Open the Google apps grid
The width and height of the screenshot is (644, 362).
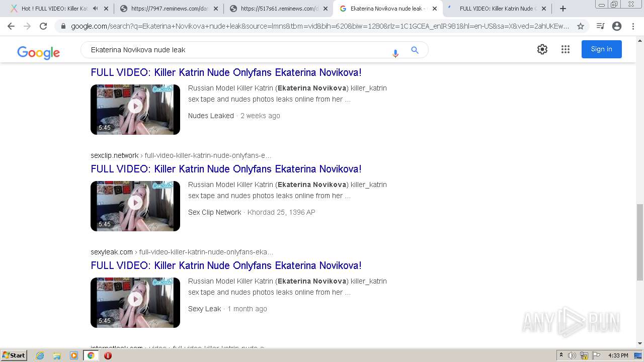tap(566, 49)
